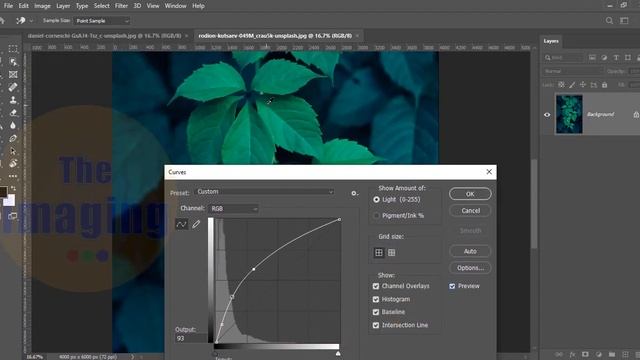This screenshot has width=640, height=360.
Task: Click the search magnifier in options bar
Action: point(609,20)
